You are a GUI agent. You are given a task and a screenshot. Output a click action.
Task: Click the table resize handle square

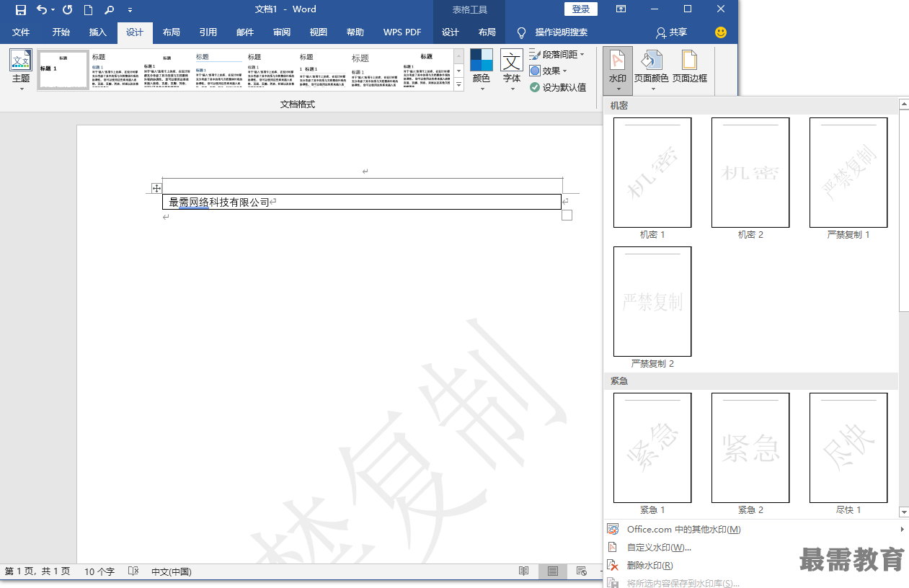click(567, 215)
